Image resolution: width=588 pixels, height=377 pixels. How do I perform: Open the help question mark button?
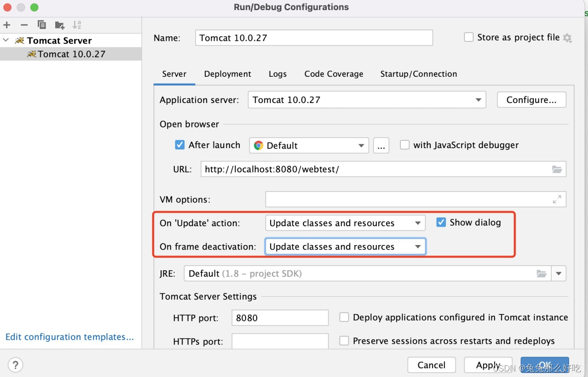click(15, 365)
